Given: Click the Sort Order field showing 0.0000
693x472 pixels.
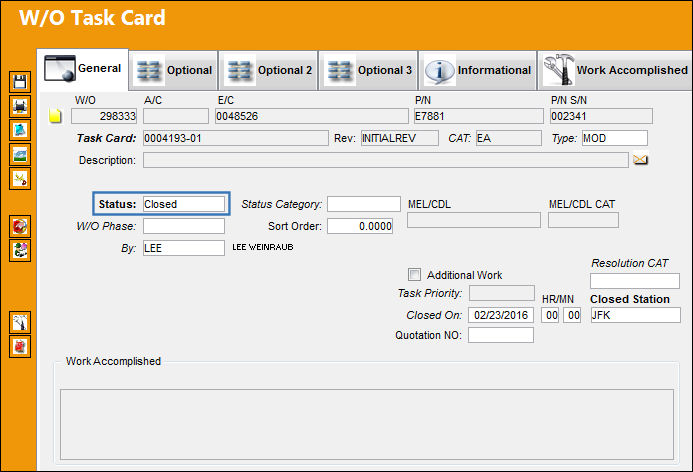Looking at the screenshot, I should (360, 226).
